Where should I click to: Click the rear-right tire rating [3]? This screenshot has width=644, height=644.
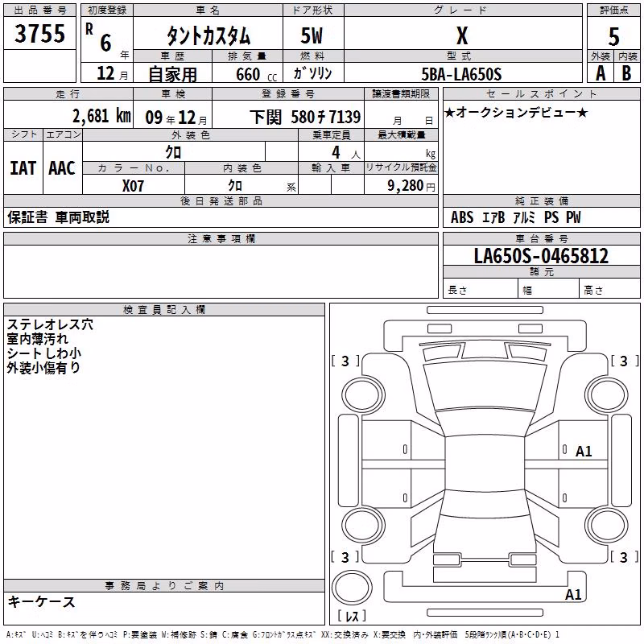[x=625, y=557]
